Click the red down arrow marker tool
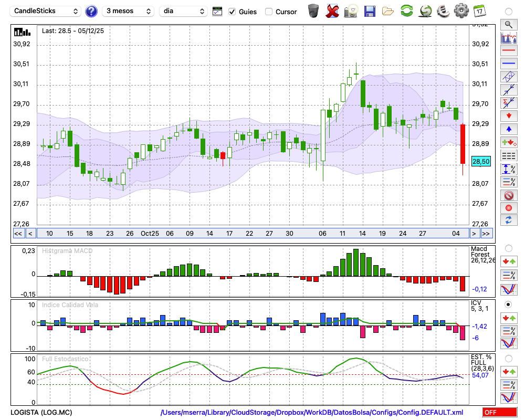Screen dimensions: 525x420 (509, 116)
